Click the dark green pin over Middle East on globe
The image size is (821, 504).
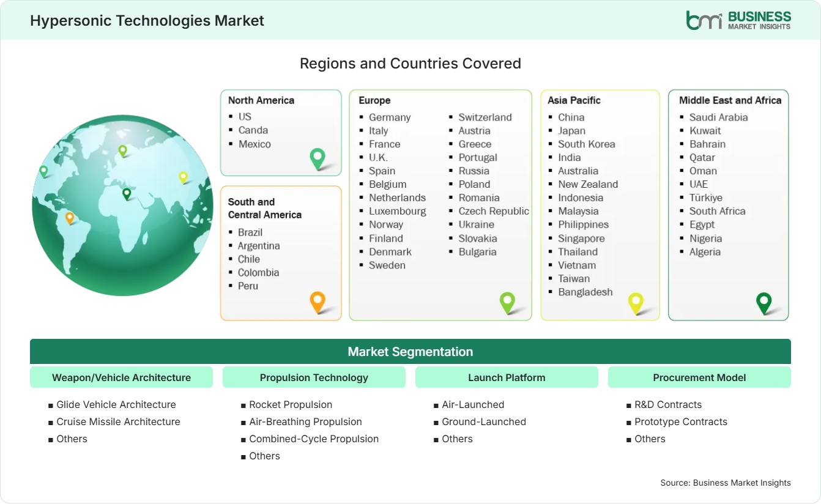click(x=127, y=194)
